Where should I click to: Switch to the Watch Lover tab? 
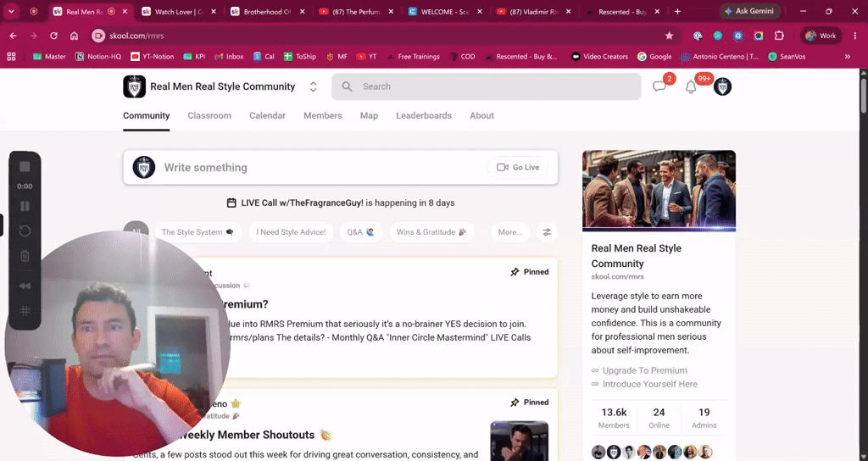click(x=179, y=12)
